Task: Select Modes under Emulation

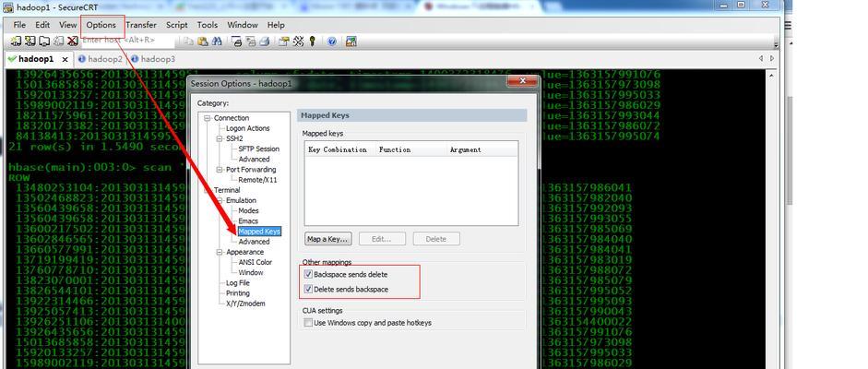Action: (248, 210)
